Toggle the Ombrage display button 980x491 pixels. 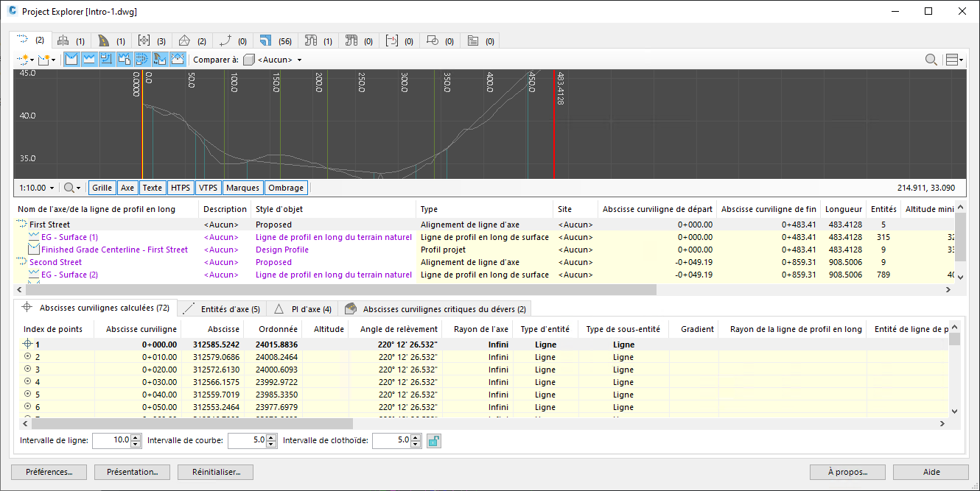pyautogui.click(x=286, y=188)
